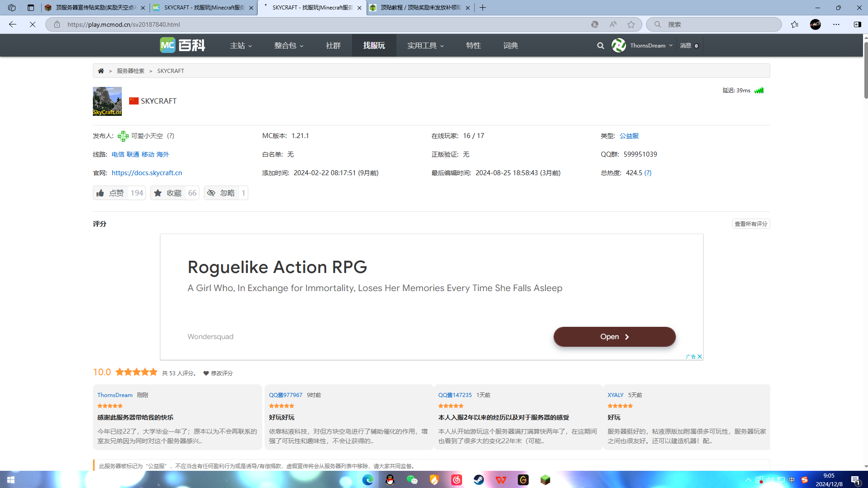Open the tab actions menu icon
This screenshot has width=868, height=488.
(31, 8)
